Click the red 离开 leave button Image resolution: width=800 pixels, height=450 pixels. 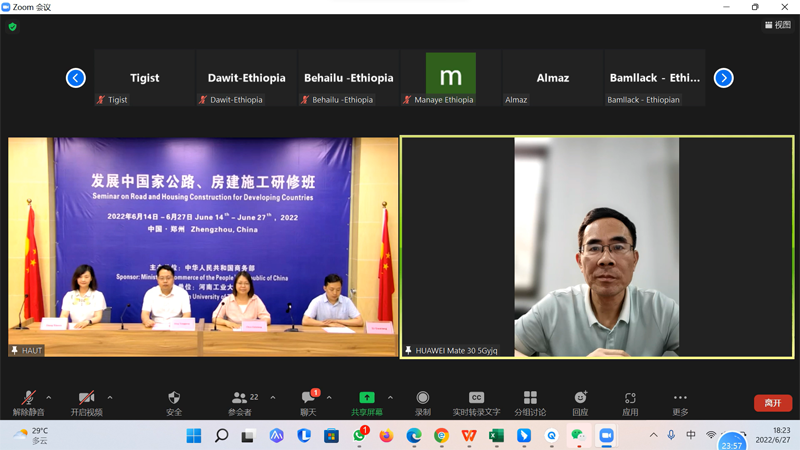pos(772,403)
